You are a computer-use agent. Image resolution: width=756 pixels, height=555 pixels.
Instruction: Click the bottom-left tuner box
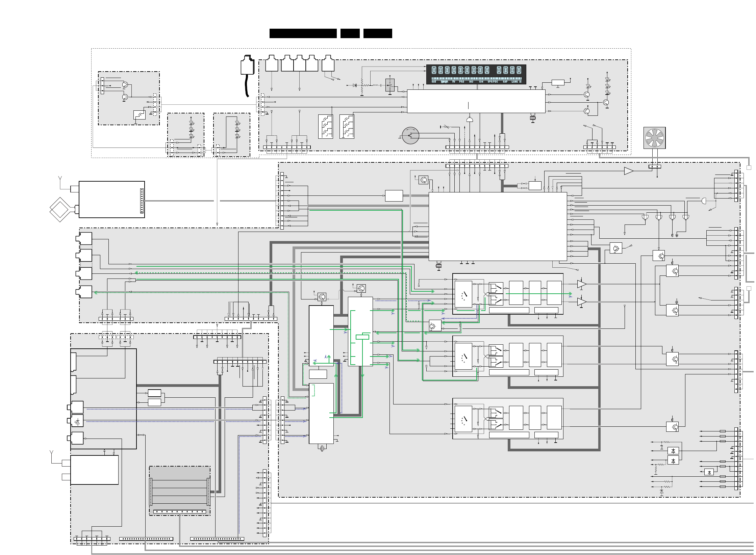point(95,470)
